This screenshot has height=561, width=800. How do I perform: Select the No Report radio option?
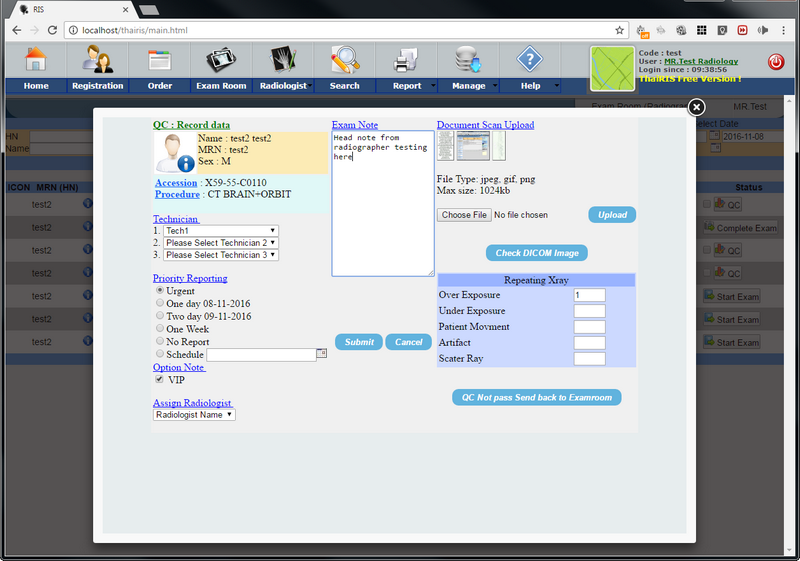point(160,341)
